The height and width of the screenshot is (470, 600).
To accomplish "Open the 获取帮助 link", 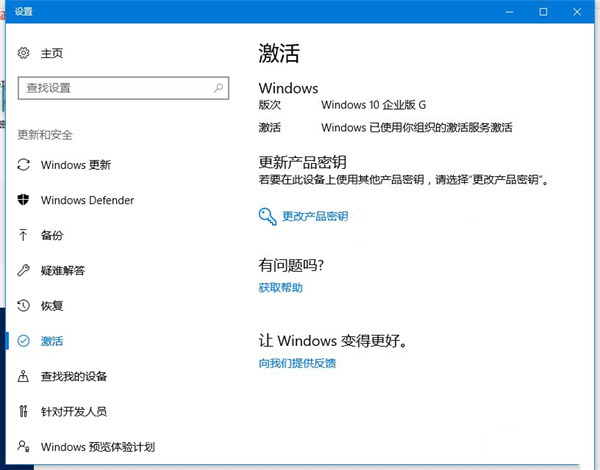I will pos(280,288).
